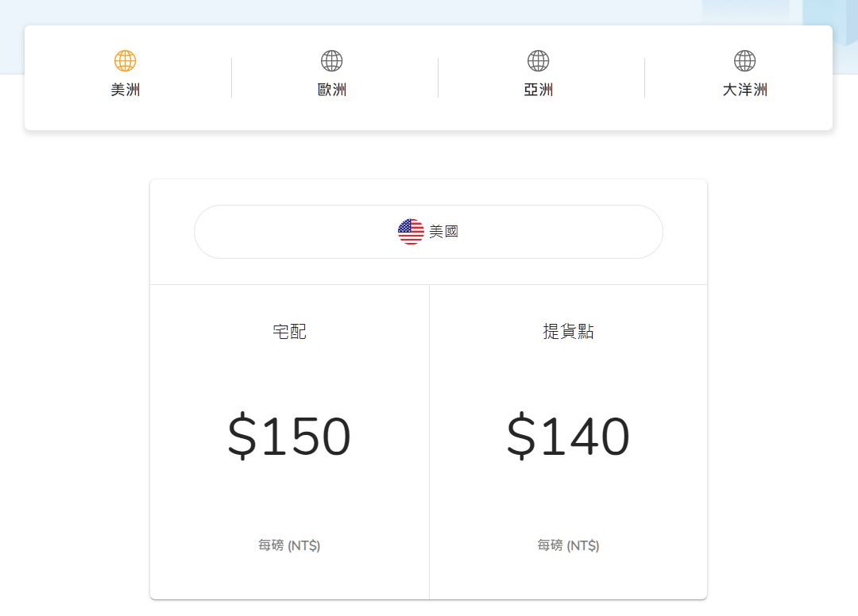Click the globe icon above 歐洲
This screenshot has height=616, width=858.
click(x=332, y=61)
